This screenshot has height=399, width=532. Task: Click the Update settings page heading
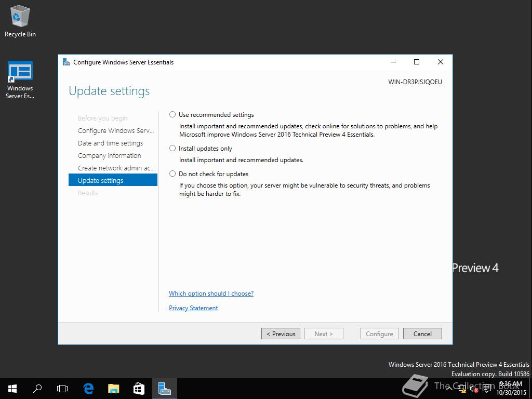click(109, 91)
